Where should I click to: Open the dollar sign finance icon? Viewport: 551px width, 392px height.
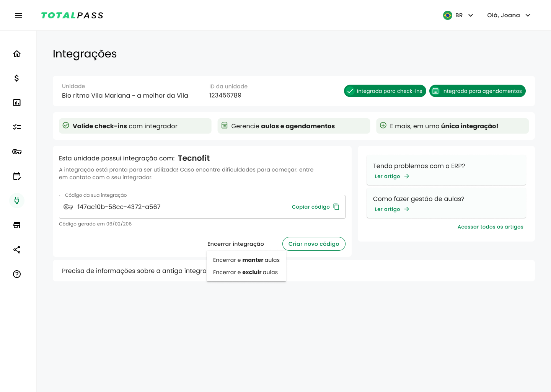tap(17, 78)
